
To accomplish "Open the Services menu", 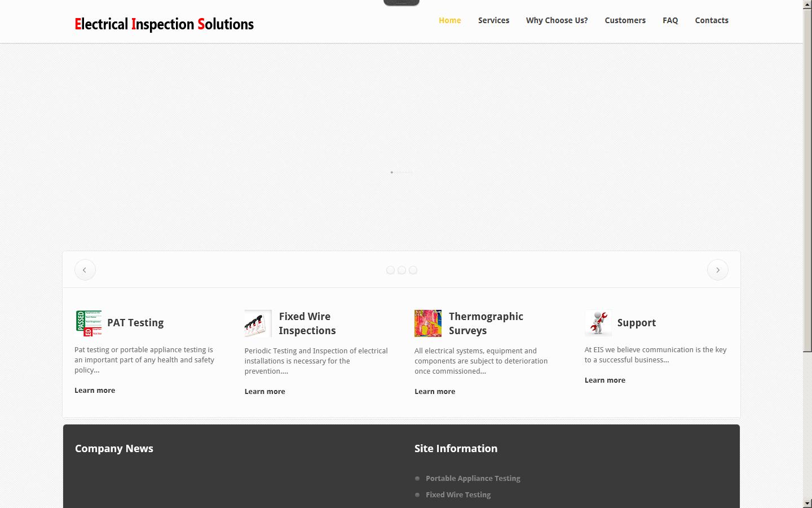I will tap(493, 20).
